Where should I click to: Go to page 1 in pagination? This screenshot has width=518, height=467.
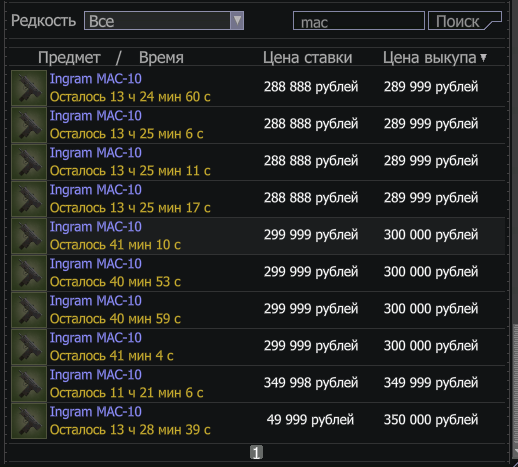(x=256, y=453)
